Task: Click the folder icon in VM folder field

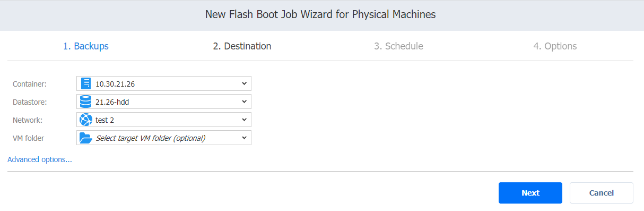Action: click(x=86, y=138)
